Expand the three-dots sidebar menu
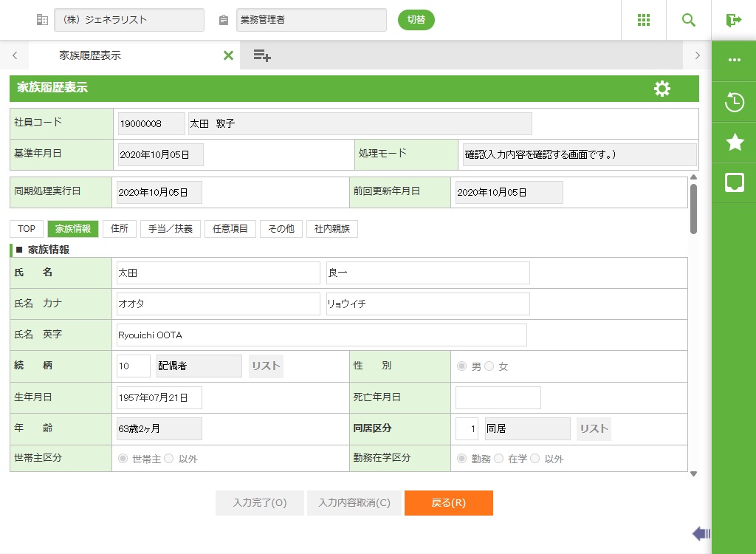This screenshot has width=756, height=554. click(x=734, y=61)
